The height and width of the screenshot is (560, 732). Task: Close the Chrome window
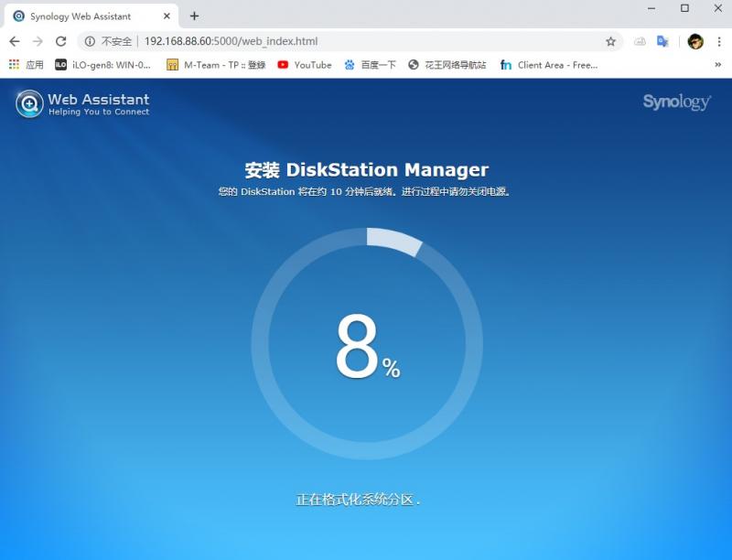[718, 8]
